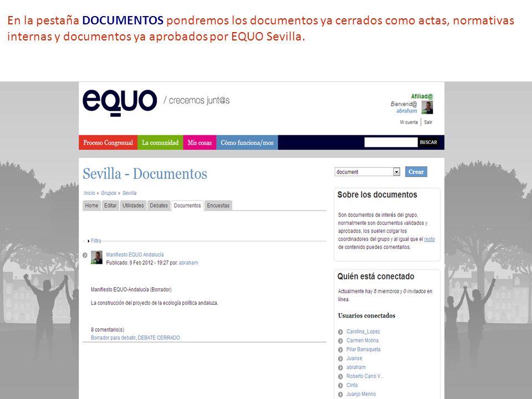Image resolution: width=532 pixels, height=399 pixels.
Task: Open the abraham username link in header
Action: (406, 111)
